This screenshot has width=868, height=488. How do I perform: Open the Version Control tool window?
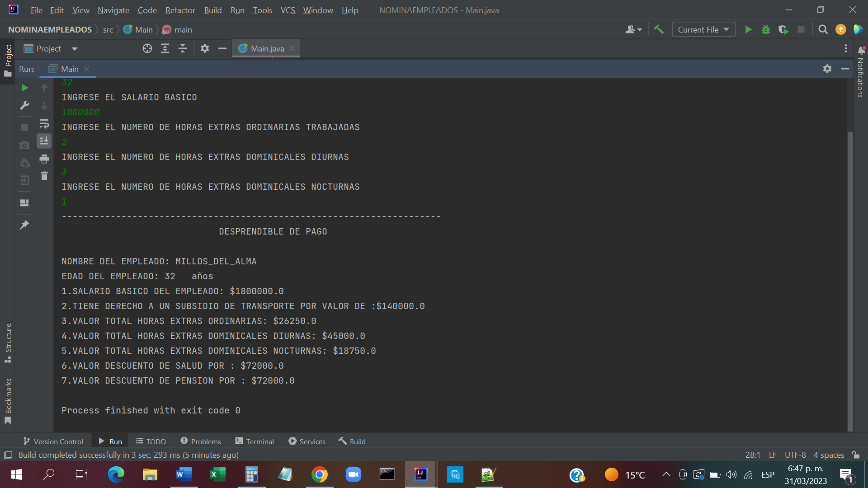[x=53, y=441]
